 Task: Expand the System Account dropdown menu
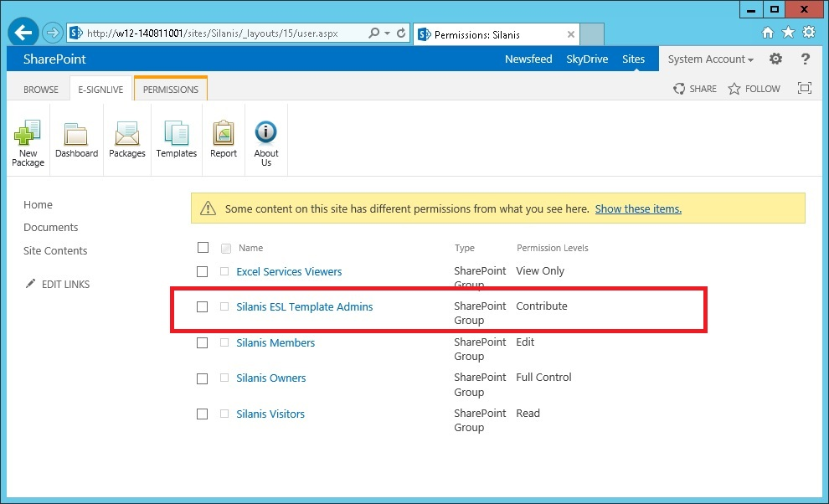click(710, 59)
